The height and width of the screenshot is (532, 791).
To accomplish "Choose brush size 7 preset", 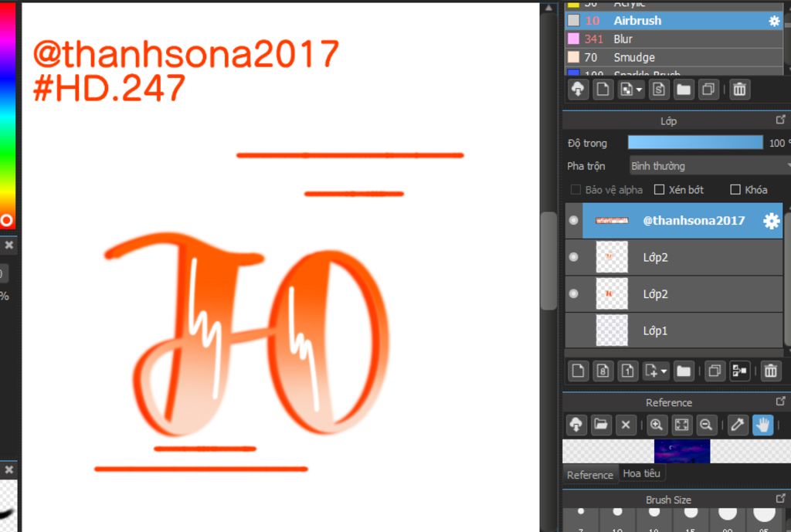I will [x=581, y=520].
